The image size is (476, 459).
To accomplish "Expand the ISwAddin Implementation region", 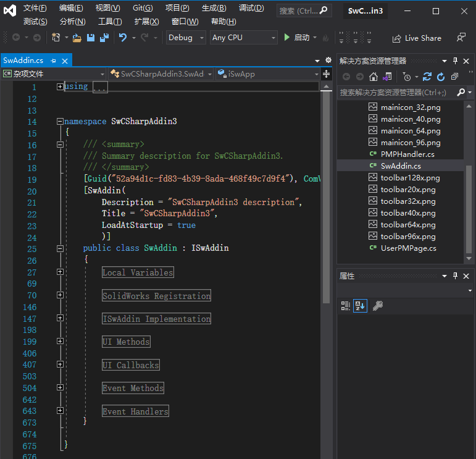I will [60, 318].
